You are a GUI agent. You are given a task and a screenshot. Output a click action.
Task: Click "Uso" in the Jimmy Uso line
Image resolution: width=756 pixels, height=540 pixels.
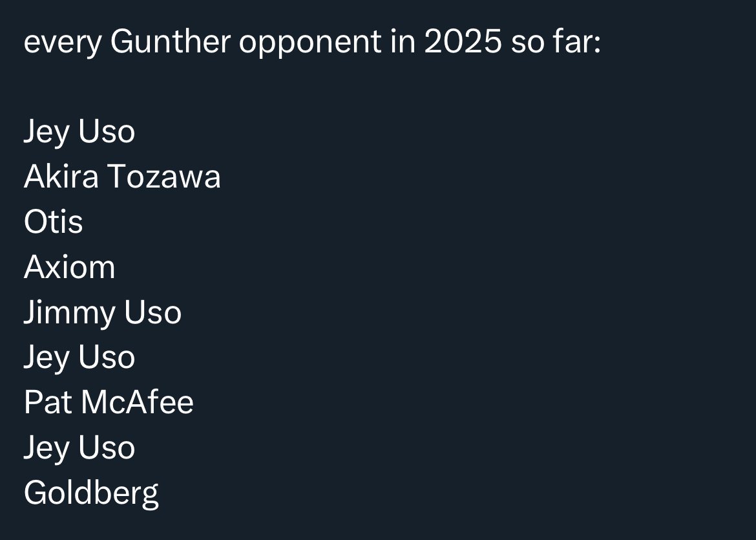click(153, 312)
